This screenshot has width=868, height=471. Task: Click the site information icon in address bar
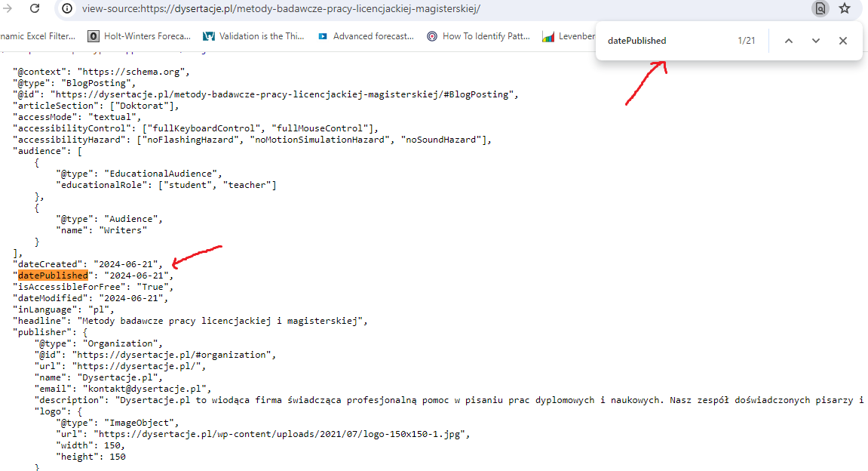coord(67,9)
